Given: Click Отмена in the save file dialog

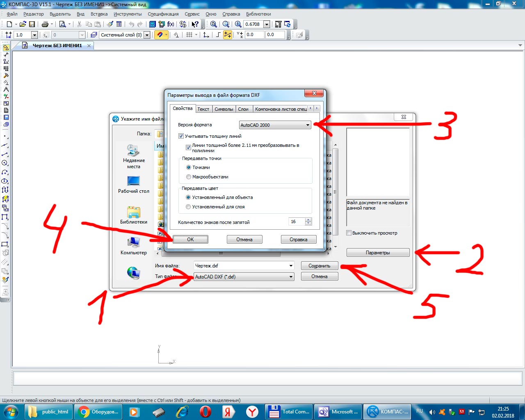Looking at the screenshot, I should pyautogui.click(x=320, y=276).
